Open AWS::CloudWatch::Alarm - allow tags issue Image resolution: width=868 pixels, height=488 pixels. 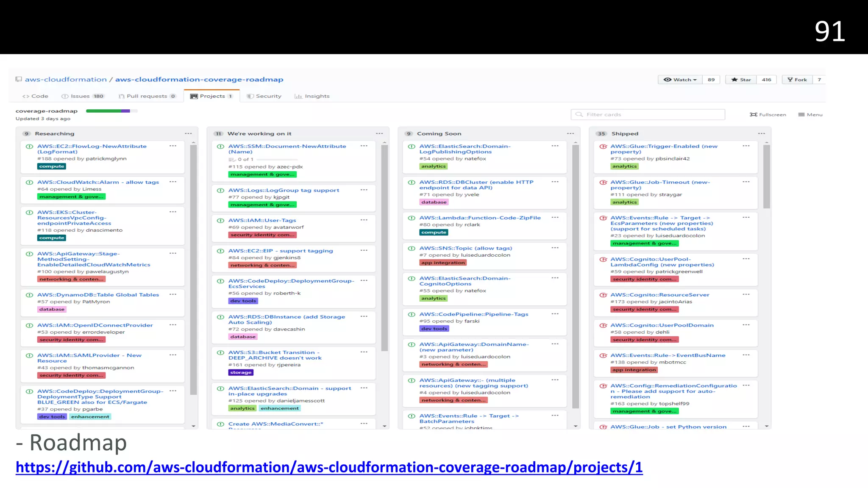(98, 182)
